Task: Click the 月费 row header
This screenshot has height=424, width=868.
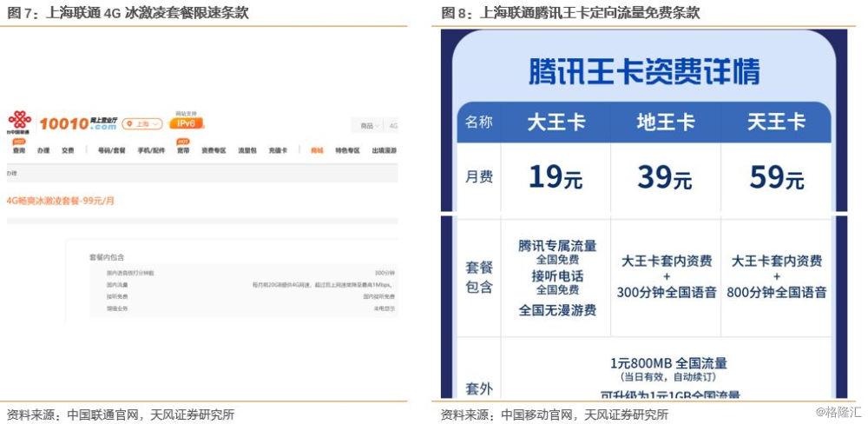Action: pyautogui.click(x=479, y=177)
